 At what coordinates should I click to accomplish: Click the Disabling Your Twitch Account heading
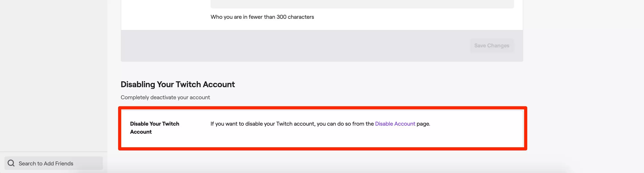[178, 84]
